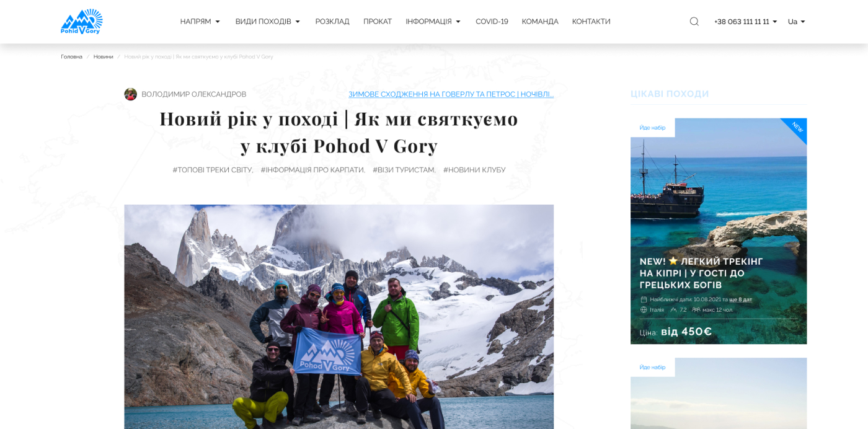Click the NEW ribbon on Cyprus card
This screenshot has height=429, width=868.
click(795, 130)
